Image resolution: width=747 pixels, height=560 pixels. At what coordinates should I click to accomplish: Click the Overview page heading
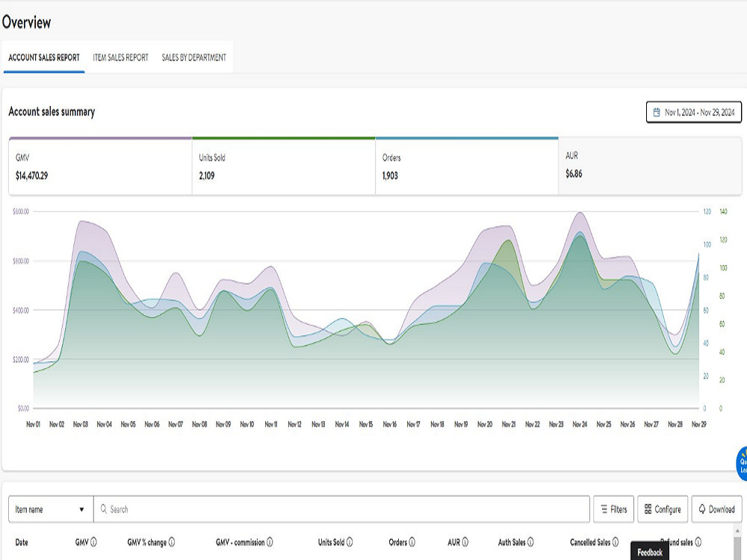click(26, 22)
